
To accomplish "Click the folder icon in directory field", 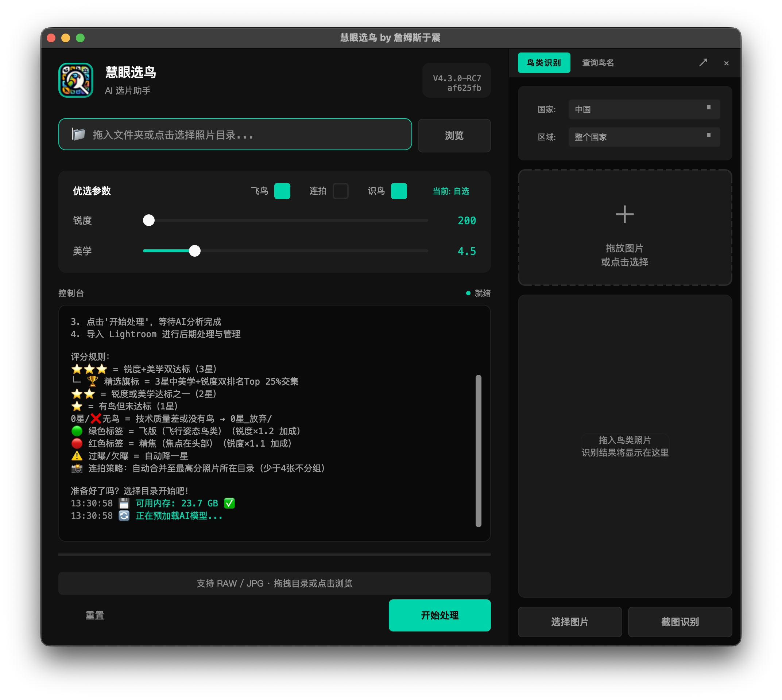I will pyautogui.click(x=78, y=135).
